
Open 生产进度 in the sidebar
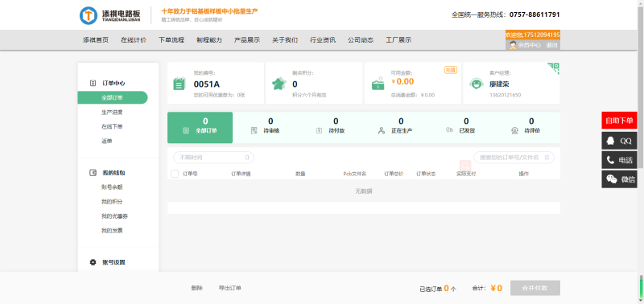(112, 113)
